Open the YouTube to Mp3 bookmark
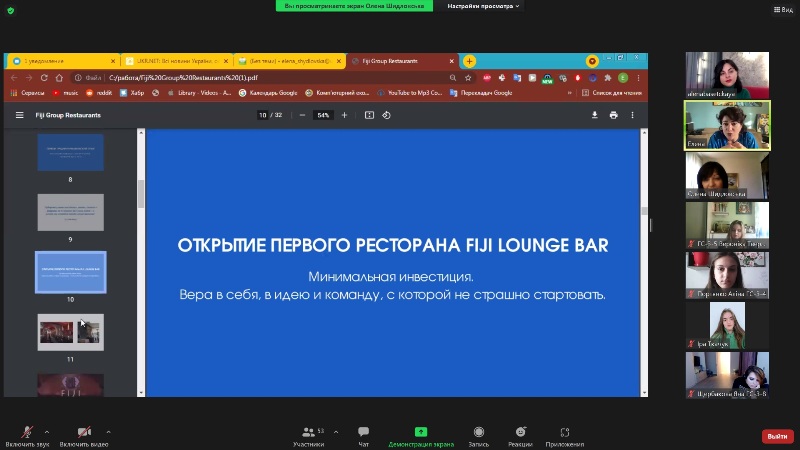The image size is (800, 450). (x=410, y=93)
